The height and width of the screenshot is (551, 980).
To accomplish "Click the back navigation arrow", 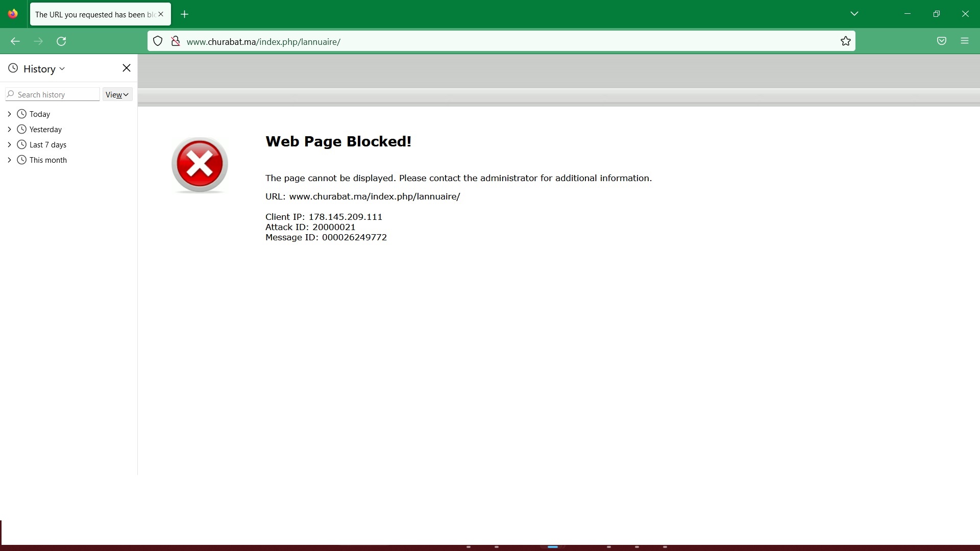I will pos(15,41).
